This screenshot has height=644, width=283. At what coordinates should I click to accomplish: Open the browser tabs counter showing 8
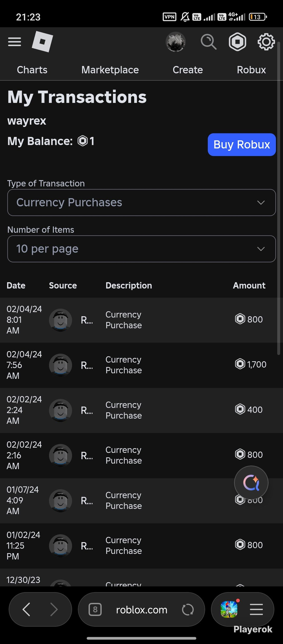(95, 610)
